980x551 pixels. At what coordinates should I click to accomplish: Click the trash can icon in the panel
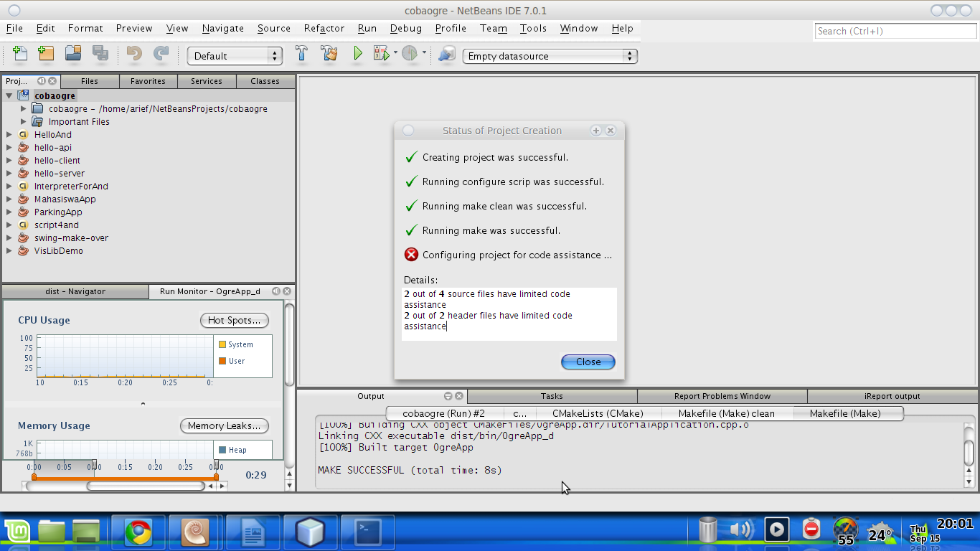[708, 529]
